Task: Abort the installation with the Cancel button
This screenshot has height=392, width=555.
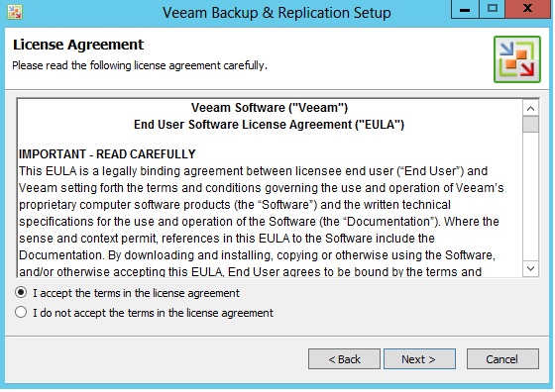Action: point(502,359)
